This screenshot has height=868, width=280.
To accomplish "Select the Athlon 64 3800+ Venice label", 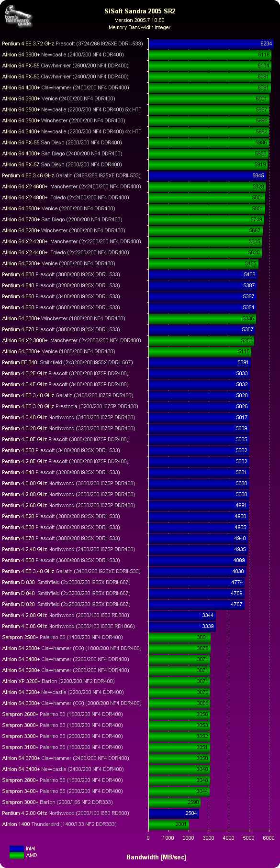I will 58,98.
